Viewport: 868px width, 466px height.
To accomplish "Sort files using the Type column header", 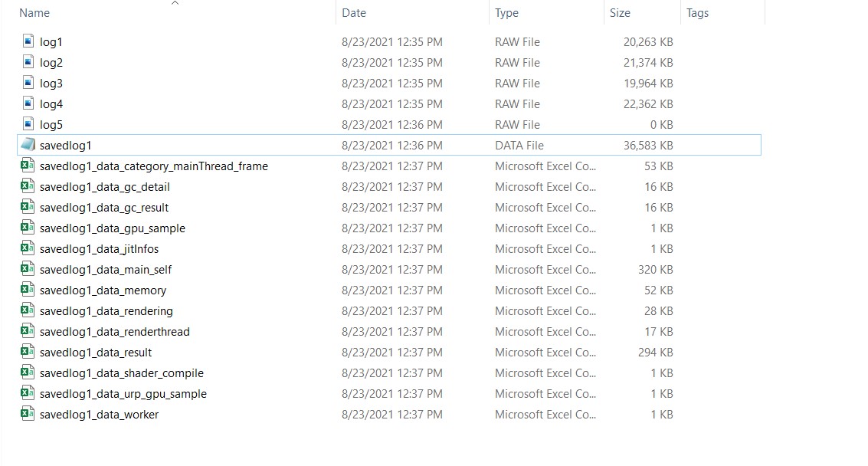I will (507, 12).
